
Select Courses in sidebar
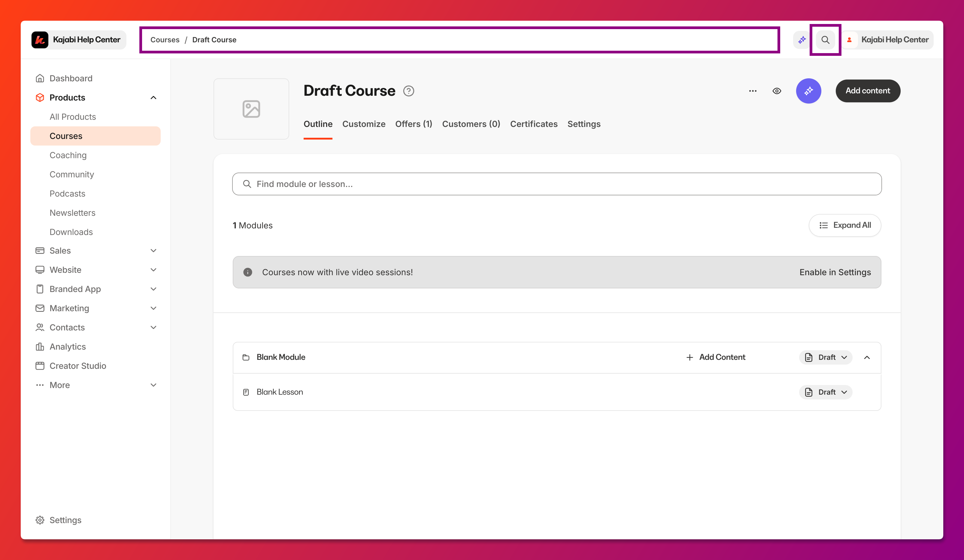(x=95, y=136)
